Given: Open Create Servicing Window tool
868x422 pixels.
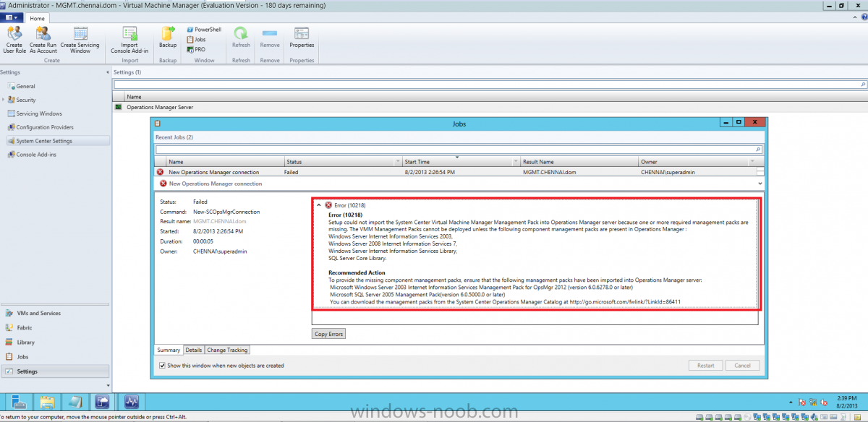Looking at the screenshot, I should (x=80, y=40).
